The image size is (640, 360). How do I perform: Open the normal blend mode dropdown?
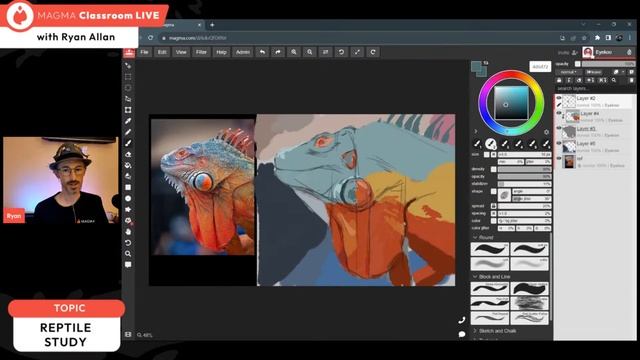coord(568,72)
